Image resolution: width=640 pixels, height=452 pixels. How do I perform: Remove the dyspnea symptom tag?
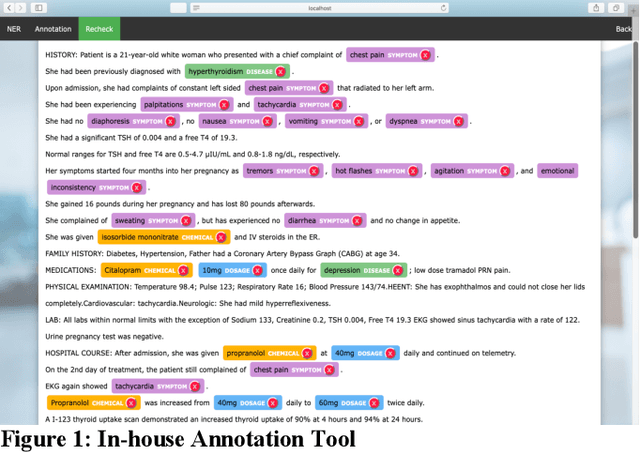click(459, 121)
